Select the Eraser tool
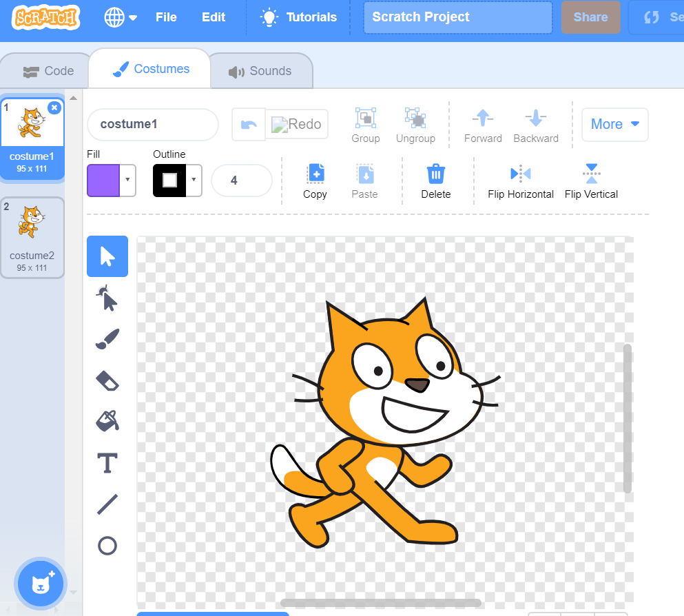Image resolution: width=684 pixels, height=616 pixels. (x=107, y=380)
